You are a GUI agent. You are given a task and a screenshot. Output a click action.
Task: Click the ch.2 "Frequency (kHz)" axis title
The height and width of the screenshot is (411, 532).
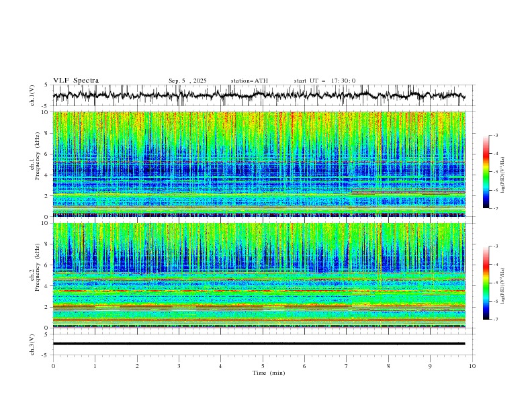38,267
